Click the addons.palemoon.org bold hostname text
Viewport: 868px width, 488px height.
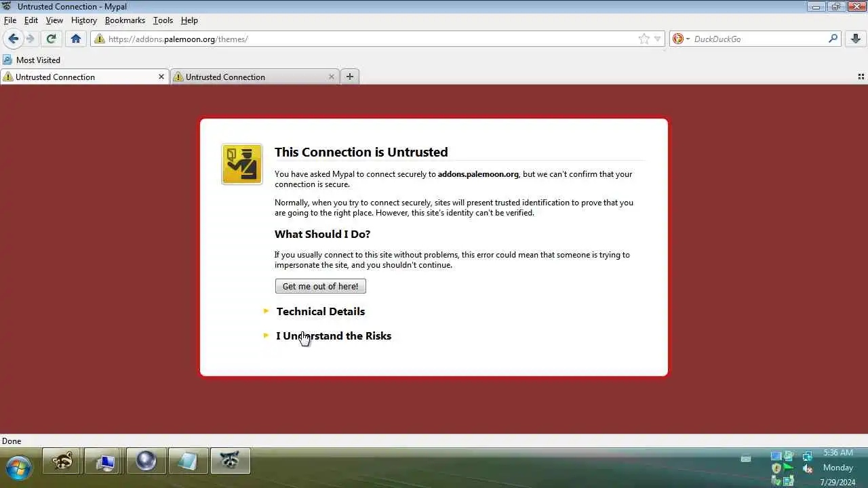(x=478, y=174)
